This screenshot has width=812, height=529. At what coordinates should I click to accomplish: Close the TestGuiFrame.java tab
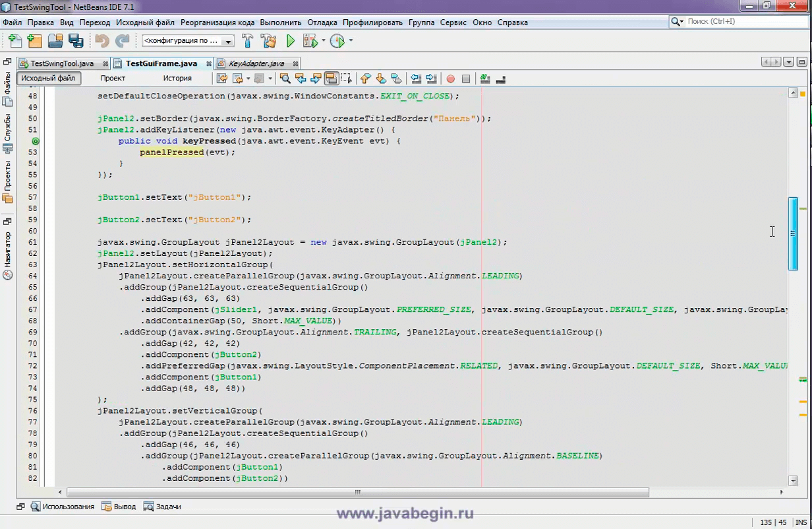tap(209, 64)
